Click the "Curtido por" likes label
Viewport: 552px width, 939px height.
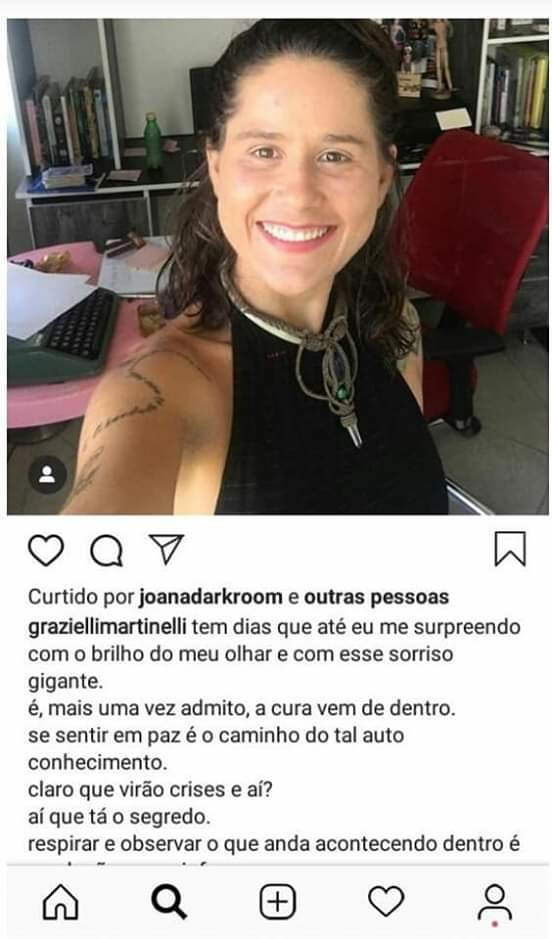pos(81,597)
